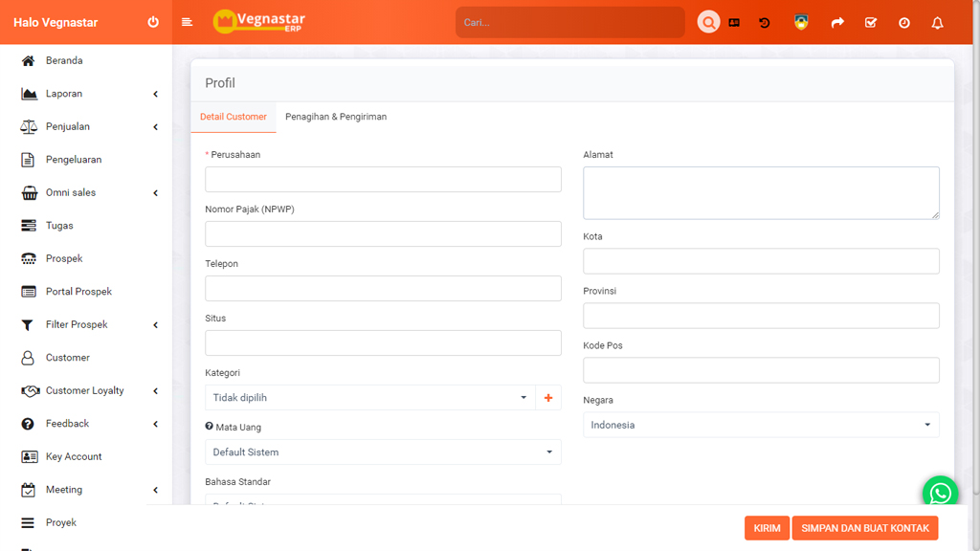Switch to Penagihan & Pengiriman tab
This screenshot has height=551, width=980.
[336, 117]
